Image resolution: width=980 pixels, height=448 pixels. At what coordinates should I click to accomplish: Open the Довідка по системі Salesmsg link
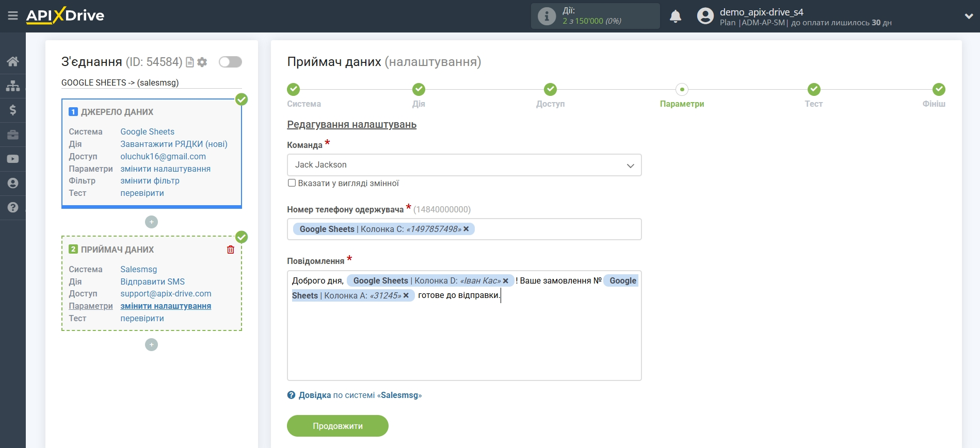tap(360, 395)
